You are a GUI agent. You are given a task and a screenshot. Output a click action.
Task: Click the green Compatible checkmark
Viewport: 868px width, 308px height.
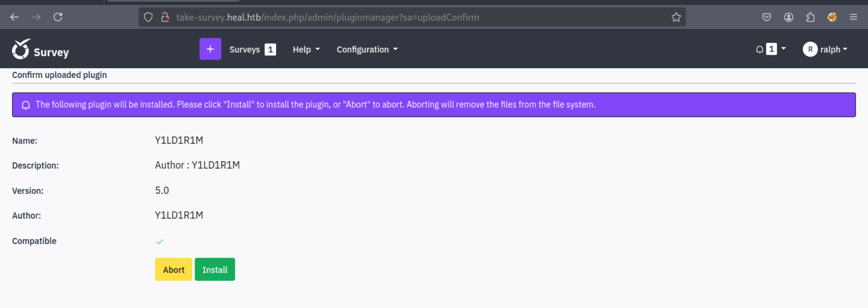click(160, 241)
